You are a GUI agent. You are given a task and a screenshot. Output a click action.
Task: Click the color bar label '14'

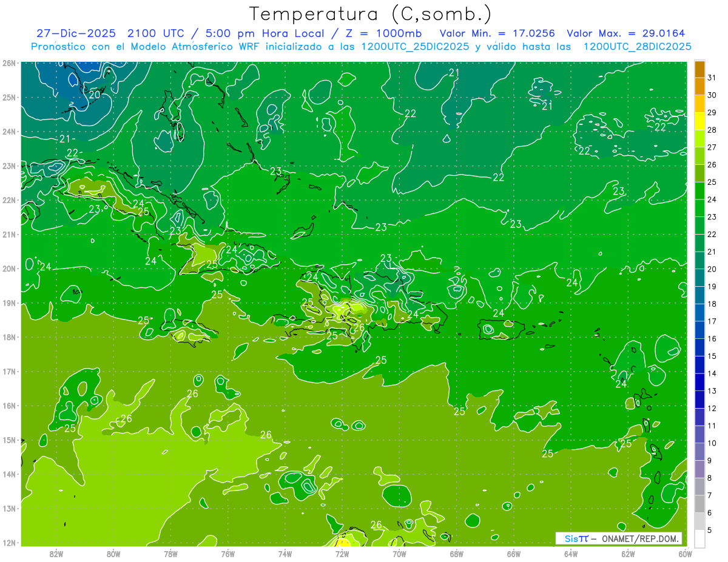pyautogui.click(x=712, y=373)
